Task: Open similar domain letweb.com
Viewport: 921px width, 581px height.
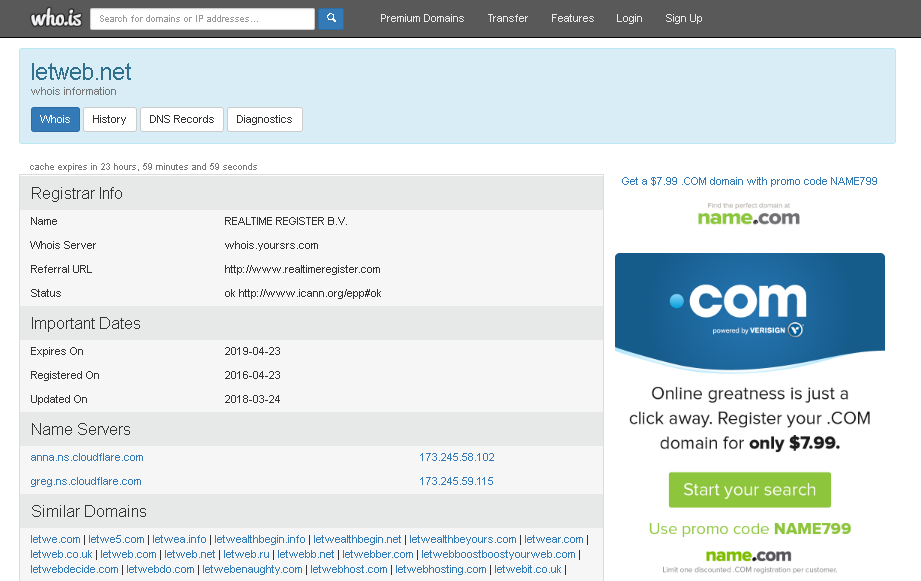Action: click(x=128, y=555)
